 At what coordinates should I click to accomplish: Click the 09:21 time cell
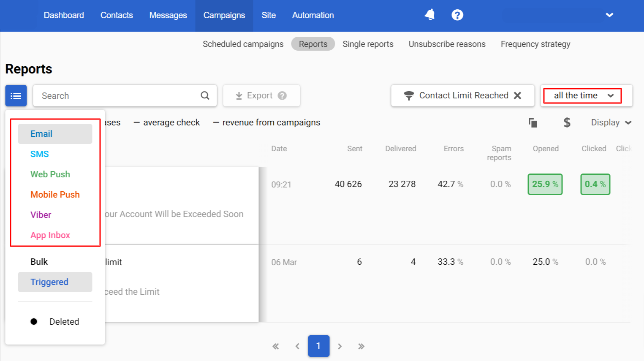(281, 185)
